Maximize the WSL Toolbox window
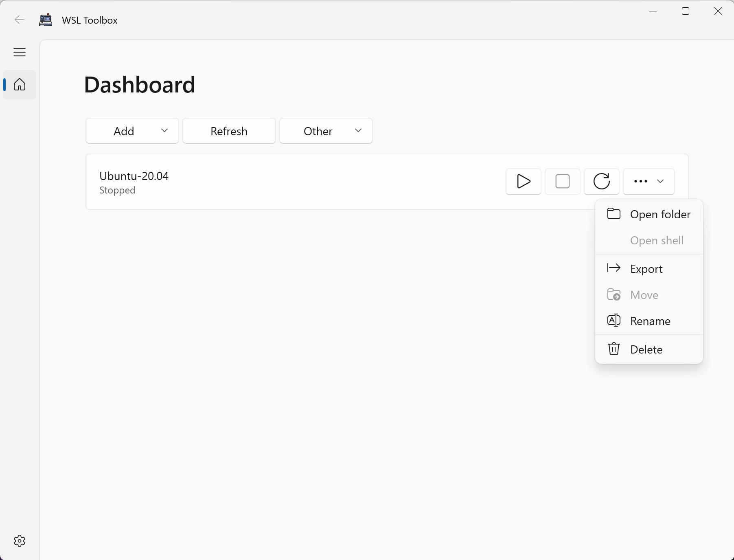 686,11
